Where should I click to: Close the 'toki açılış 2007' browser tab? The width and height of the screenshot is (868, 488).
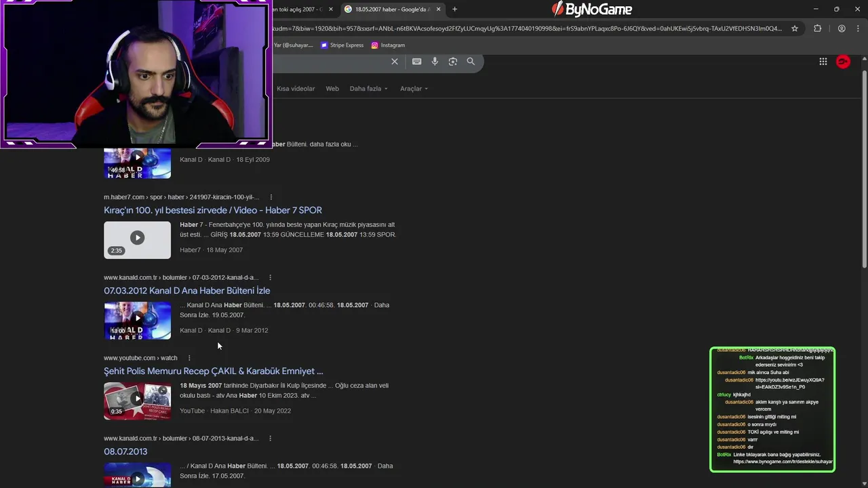point(331,9)
